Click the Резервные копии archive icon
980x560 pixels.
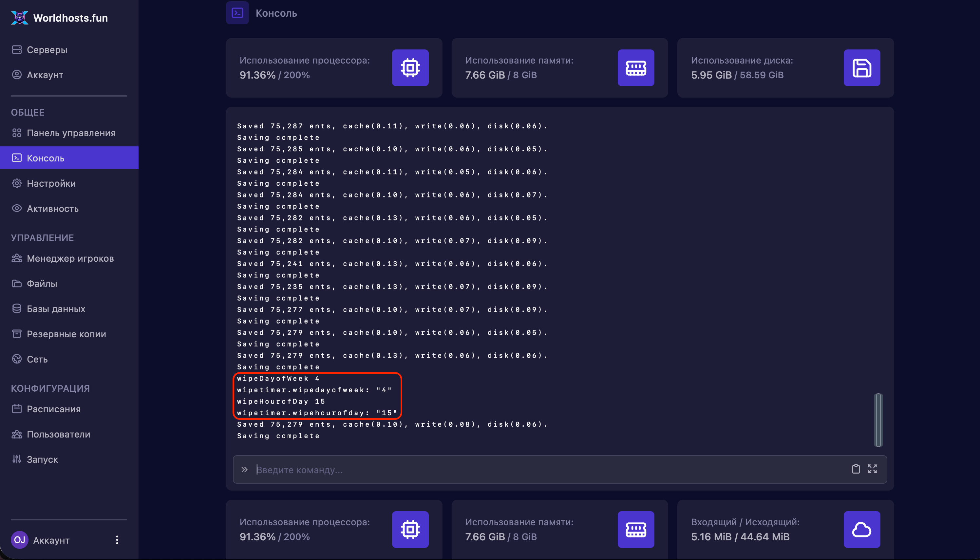point(16,333)
